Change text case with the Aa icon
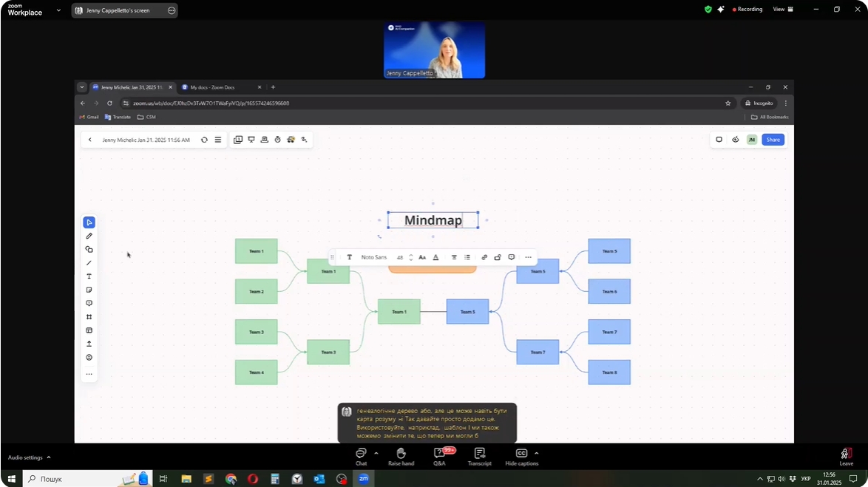The width and height of the screenshot is (868, 487). pos(422,257)
